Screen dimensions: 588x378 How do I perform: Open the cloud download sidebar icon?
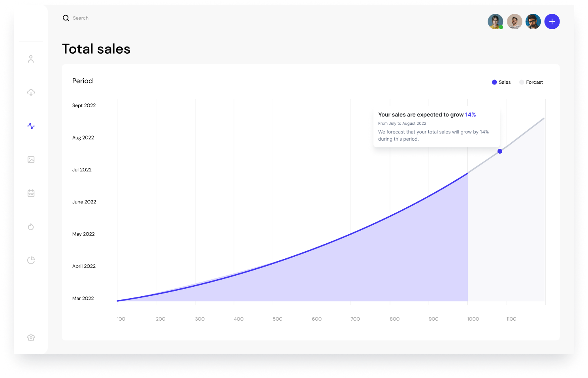point(31,92)
